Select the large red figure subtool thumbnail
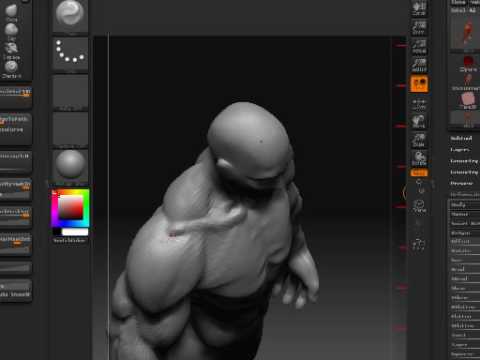Viewport: 480px width, 360px height. click(x=468, y=32)
